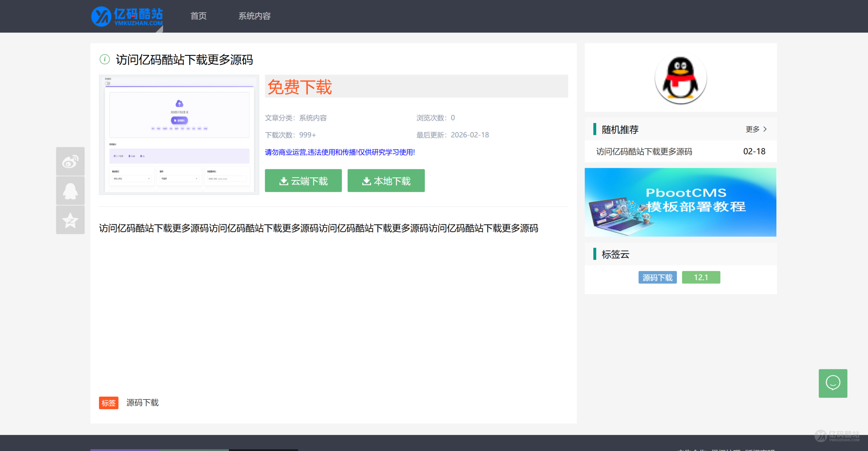The width and height of the screenshot is (868, 451).
Task: Open the green chat bubble in bottom corner
Action: point(833,383)
